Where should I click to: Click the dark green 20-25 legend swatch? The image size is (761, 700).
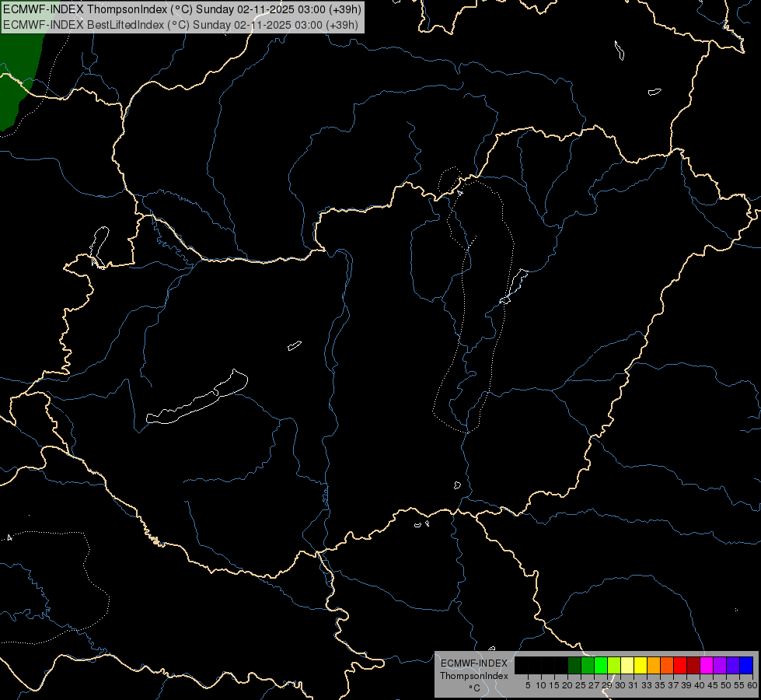[574, 665]
